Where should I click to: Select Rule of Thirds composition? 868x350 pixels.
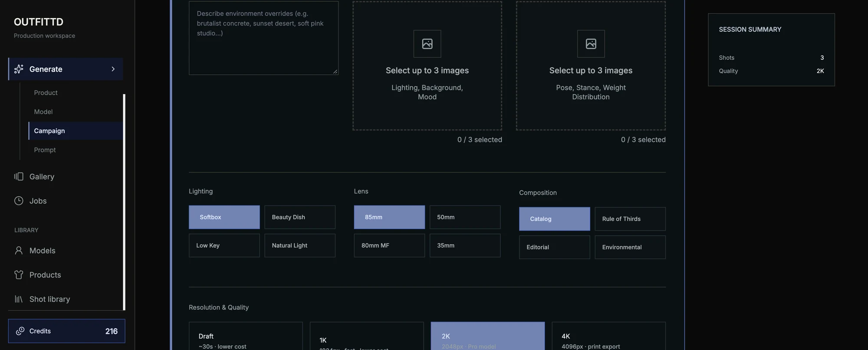tap(630, 219)
